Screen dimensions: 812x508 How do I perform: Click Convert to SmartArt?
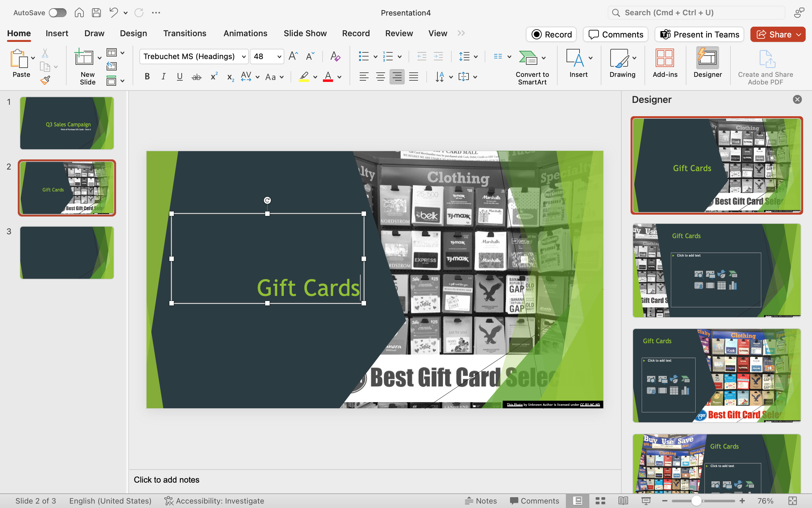point(532,67)
